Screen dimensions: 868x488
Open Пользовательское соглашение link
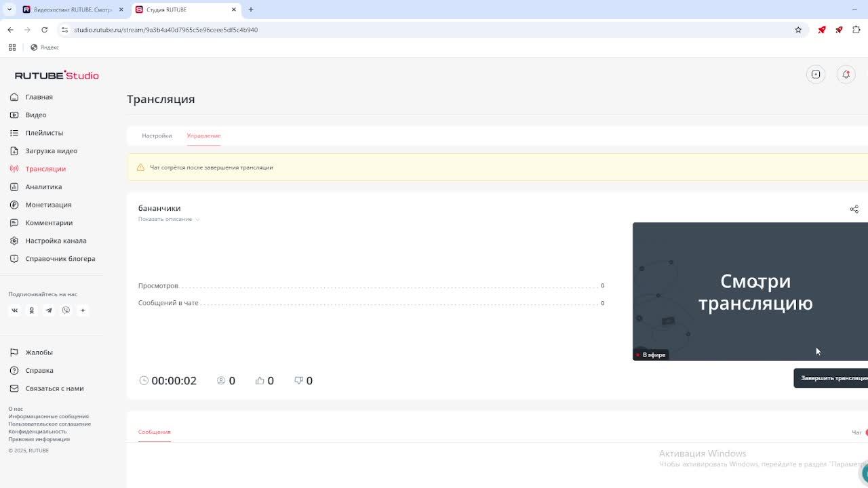pyautogui.click(x=50, y=424)
